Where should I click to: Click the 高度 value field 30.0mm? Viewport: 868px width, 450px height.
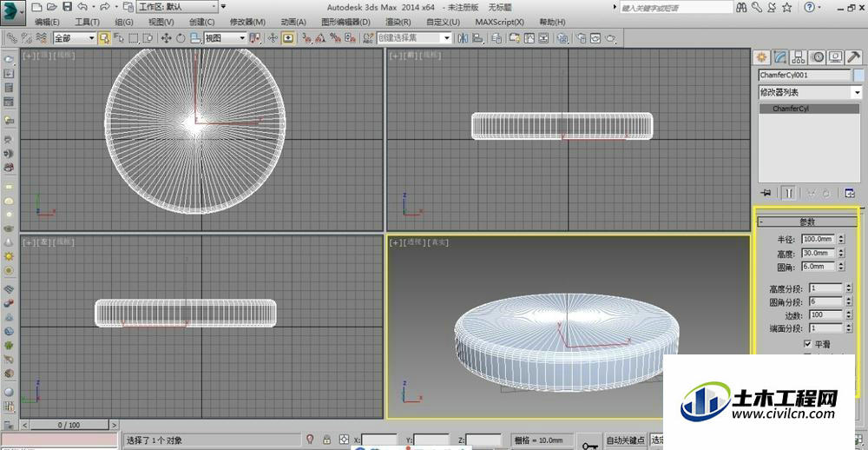[x=819, y=253]
